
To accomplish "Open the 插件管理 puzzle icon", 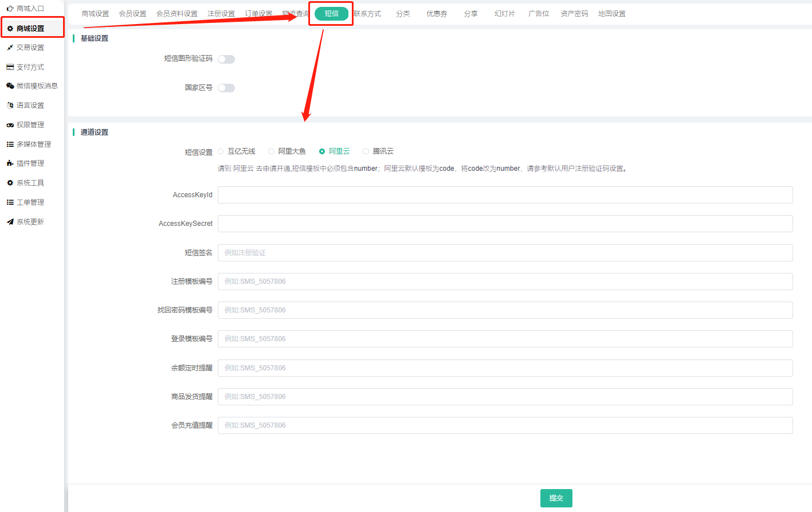I will (x=10, y=163).
